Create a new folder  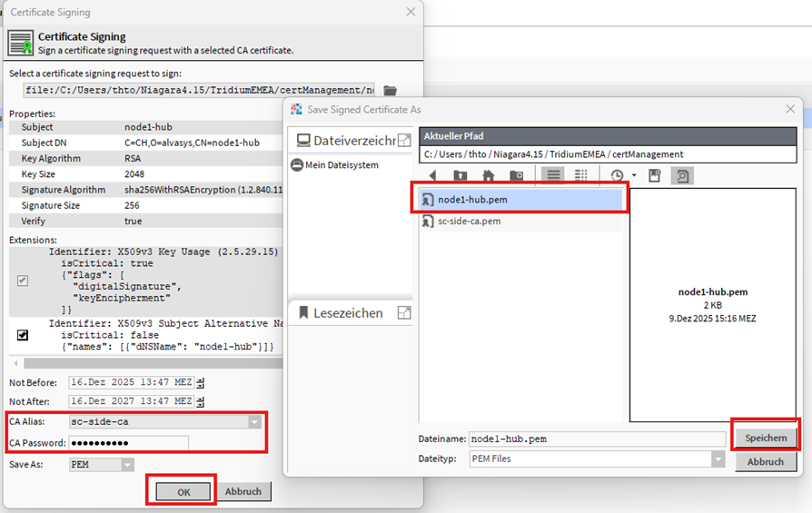tap(516, 175)
